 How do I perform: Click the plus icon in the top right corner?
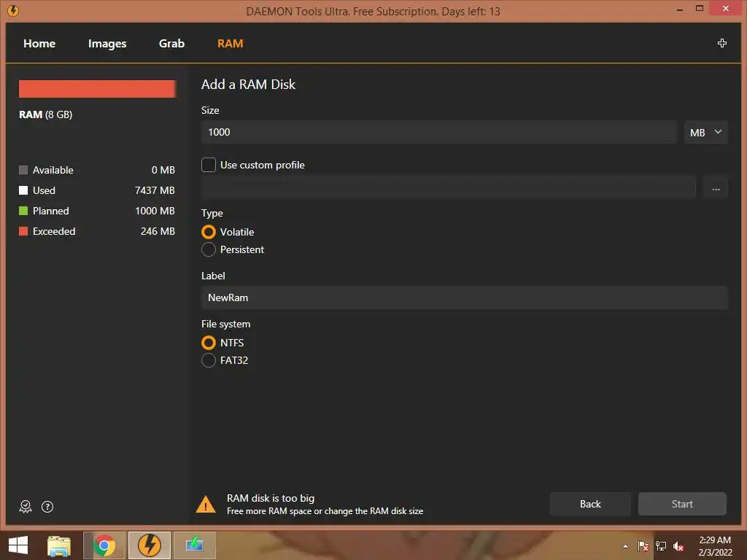coord(721,43)
